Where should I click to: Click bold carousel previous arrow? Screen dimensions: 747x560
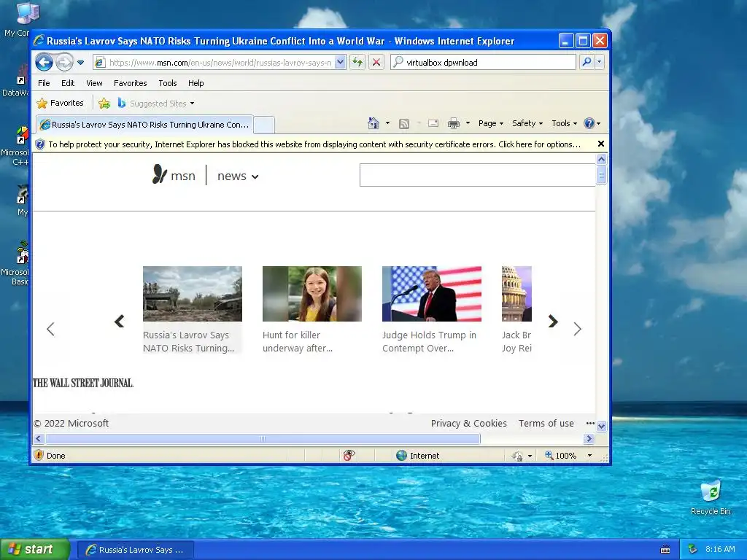tap(119, 322)
